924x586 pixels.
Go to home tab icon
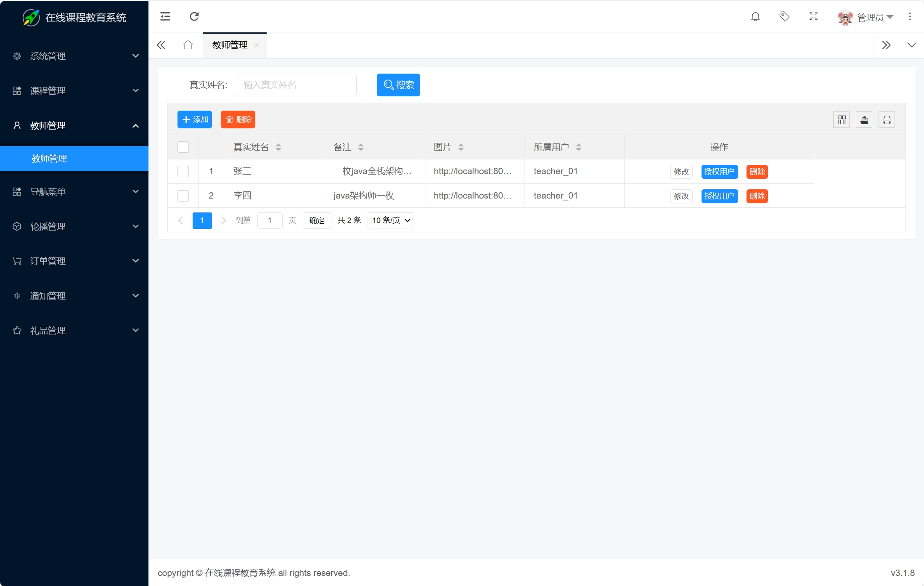tap(188, 45)
